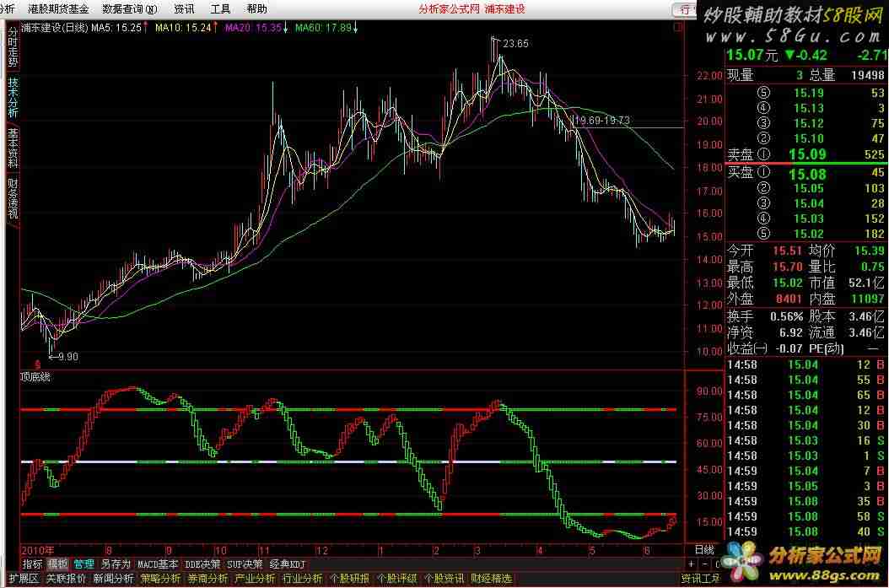Click the small square icon at chart corner
Viewport: 889px width, 588px height.
[677, 27]
